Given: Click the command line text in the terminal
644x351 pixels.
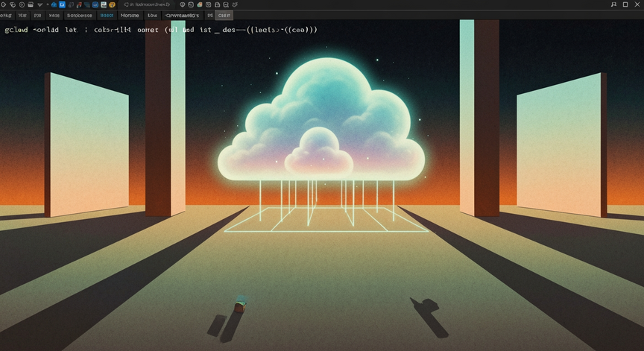Looking at the screenshot, I should pos(161,30).
